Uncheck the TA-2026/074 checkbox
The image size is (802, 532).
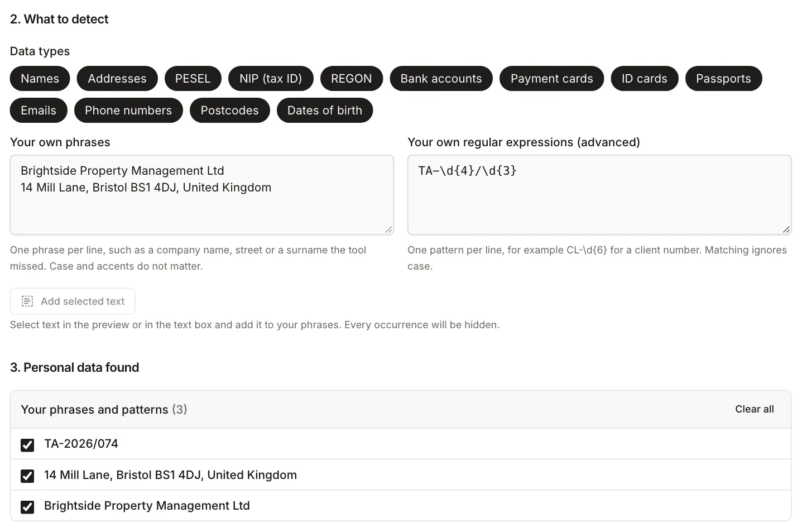point(27,445)
